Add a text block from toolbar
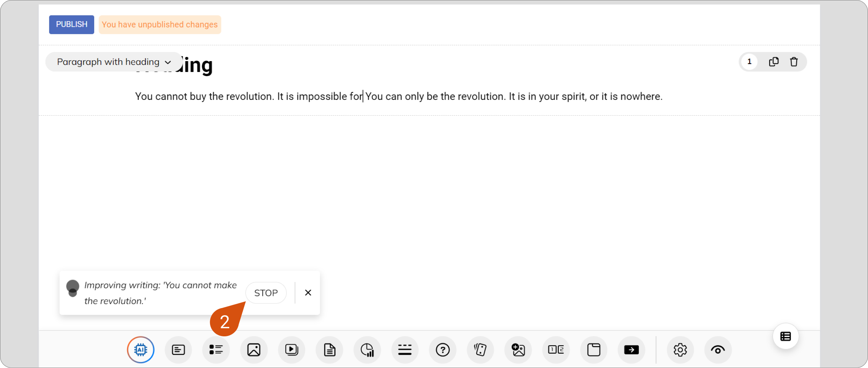Image resolution: width=868 pixels, height=368 pixels. pos(178,350)
